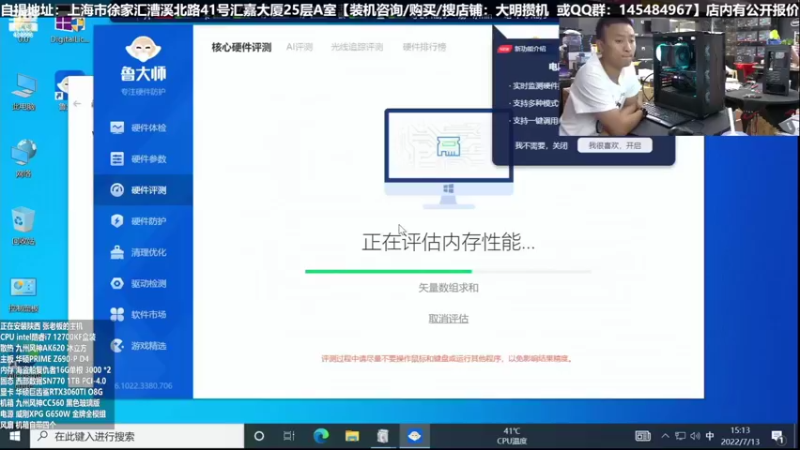Click 矢量数组求和 status text
This screenshot has width=800, height=450.
click(x=448, y=288)
